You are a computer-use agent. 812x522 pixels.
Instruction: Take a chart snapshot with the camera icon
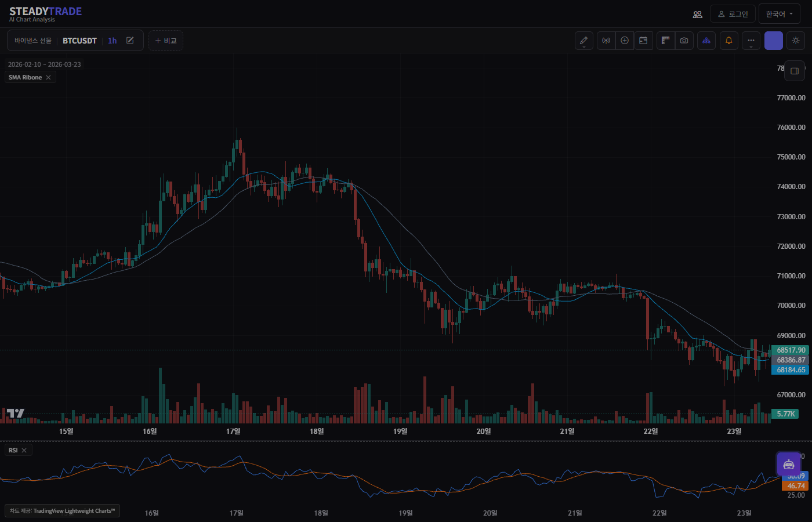click(x=684, y=41)
